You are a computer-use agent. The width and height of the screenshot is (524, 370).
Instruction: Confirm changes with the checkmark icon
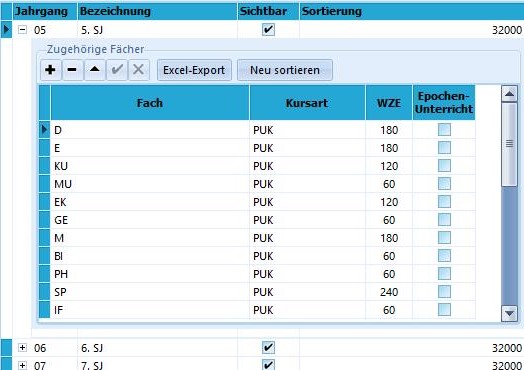click(117, 70)
